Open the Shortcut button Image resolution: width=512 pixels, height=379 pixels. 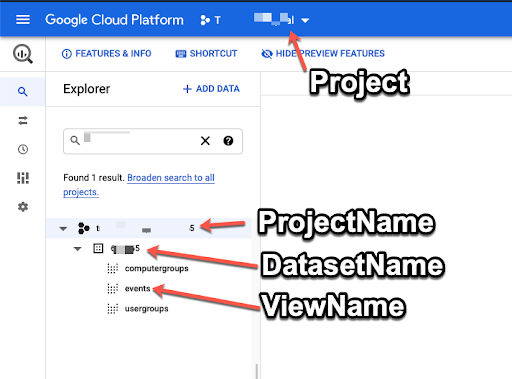coord(206,54)
